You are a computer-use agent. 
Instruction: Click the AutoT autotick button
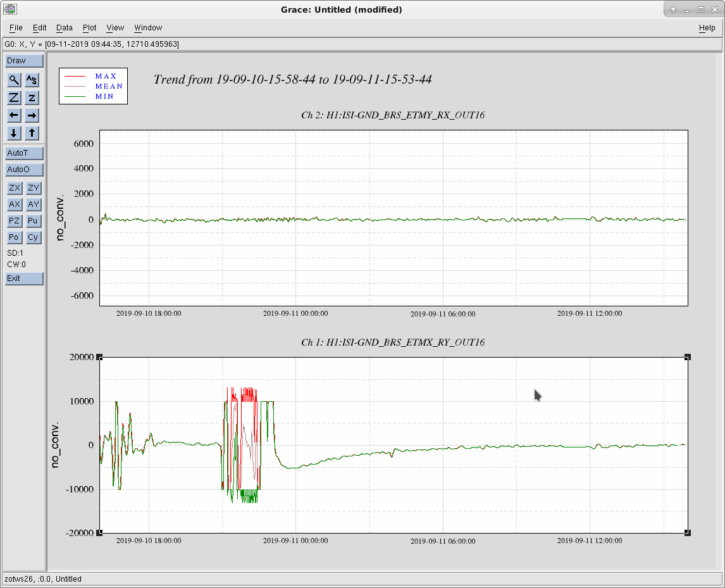point(24,153)
